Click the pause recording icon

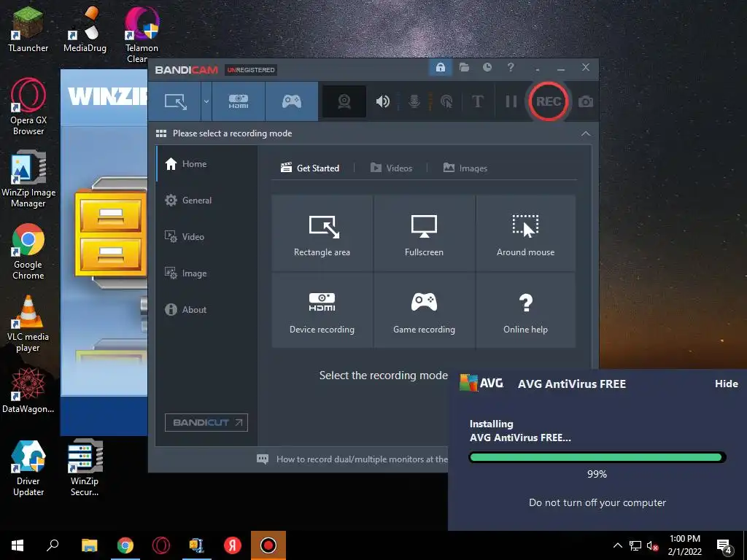click(511, 101)
